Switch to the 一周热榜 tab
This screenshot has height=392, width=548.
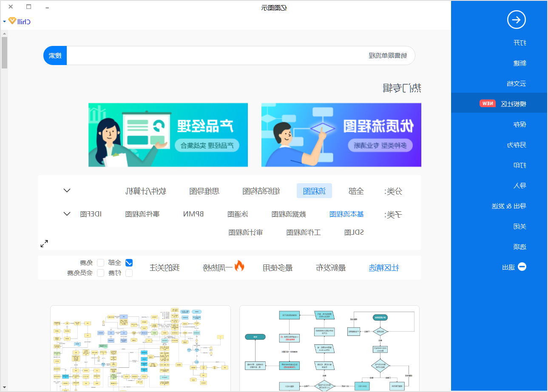217,267
